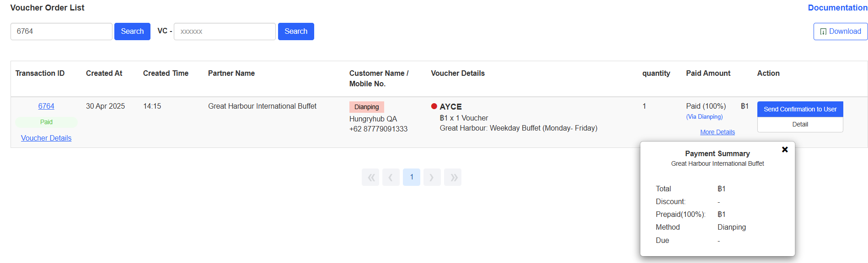Click the Detail button
The image size is (868, 263).
[800, 124]
